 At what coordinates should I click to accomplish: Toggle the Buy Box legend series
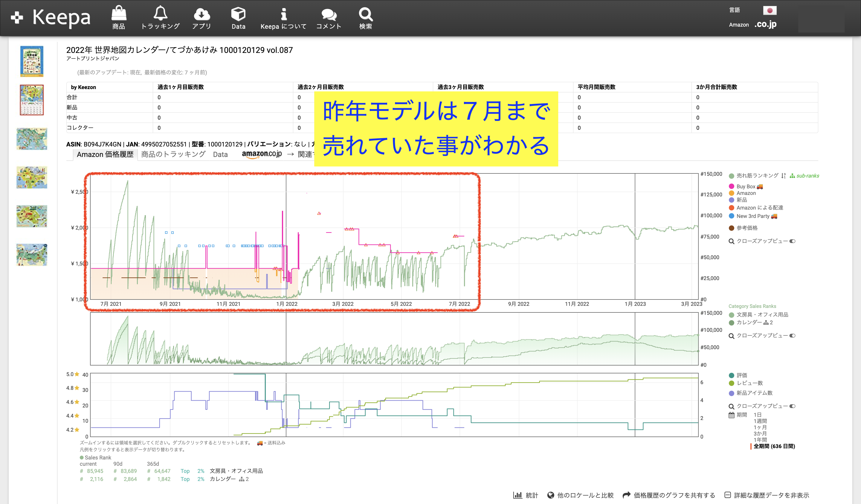[746, 187]
